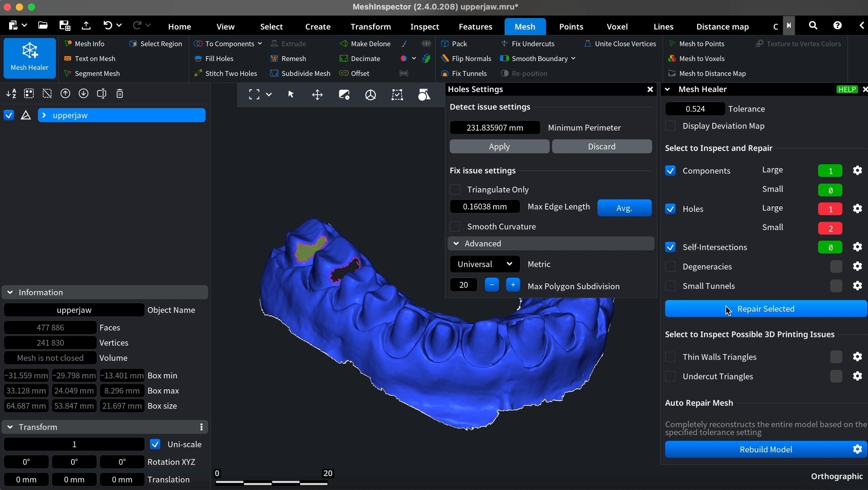This screenshot has height=490, width=868.
Task: Open Self-Intersections settings gear
Action: (857, 247)
